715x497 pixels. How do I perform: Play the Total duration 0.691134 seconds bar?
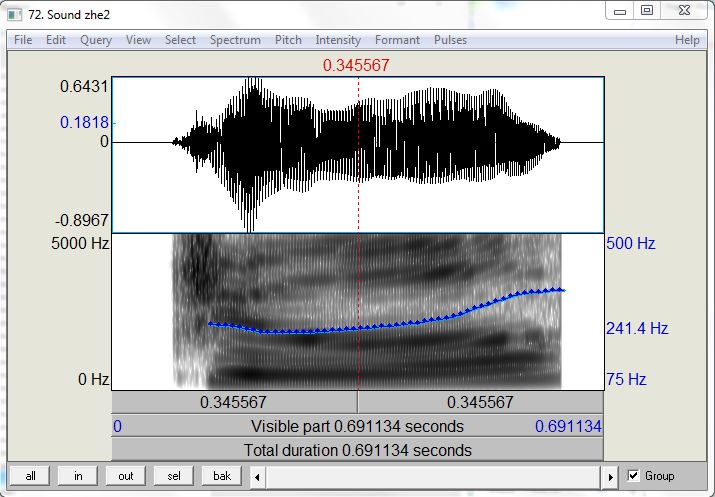coord(358,450)
